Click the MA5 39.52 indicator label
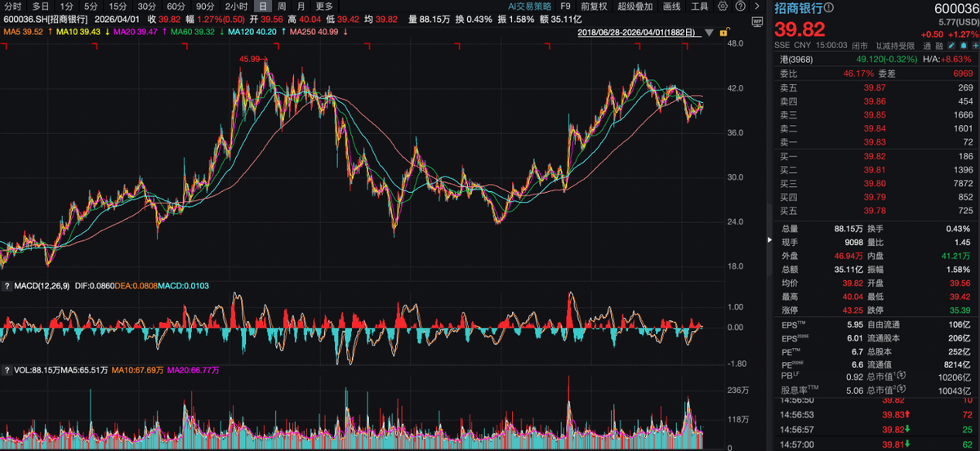Image resolution: width=980 pixels, height=451 pixels. coord(24,32)
